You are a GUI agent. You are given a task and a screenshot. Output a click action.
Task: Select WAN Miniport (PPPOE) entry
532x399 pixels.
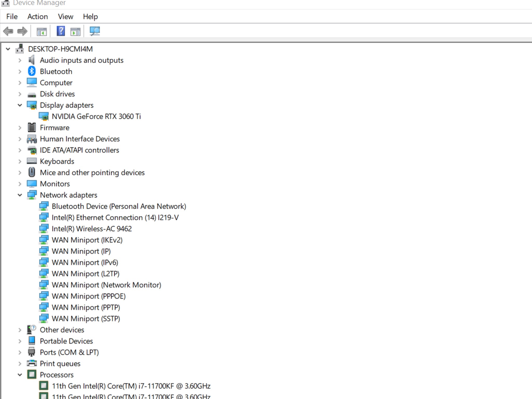coord(89,296)
